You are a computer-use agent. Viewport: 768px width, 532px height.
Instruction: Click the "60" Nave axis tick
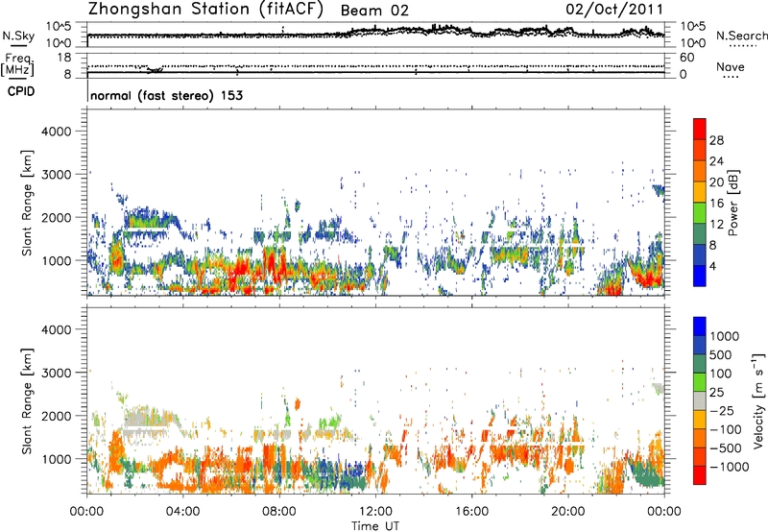pyautogui.click(x=686, y=58)
